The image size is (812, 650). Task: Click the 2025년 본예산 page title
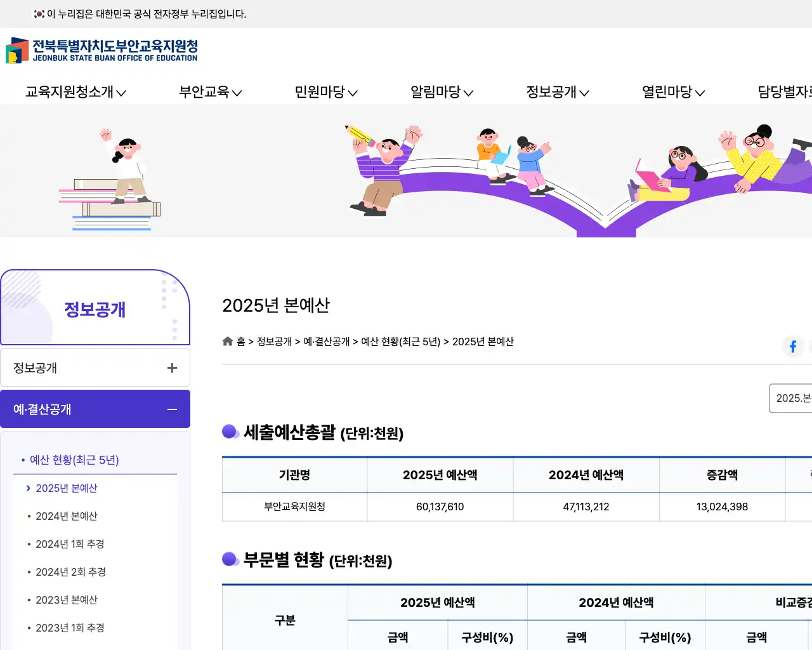click(x=276, y=305)
